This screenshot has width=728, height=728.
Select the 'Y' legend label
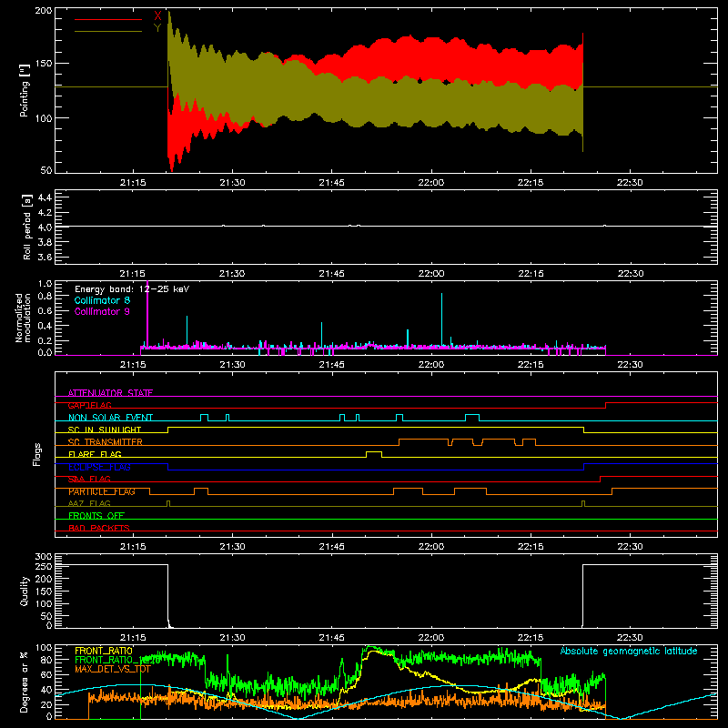(x=157, y=28)
